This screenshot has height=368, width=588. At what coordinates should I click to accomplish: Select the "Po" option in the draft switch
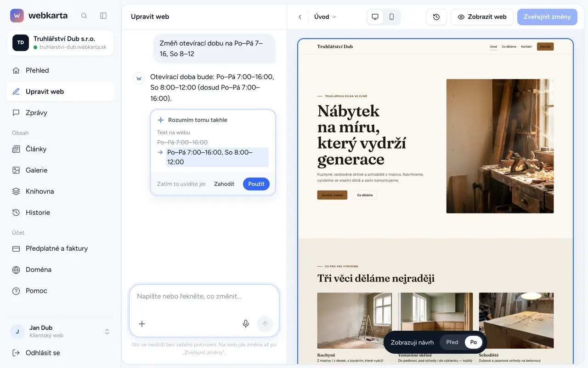point(474,342)
